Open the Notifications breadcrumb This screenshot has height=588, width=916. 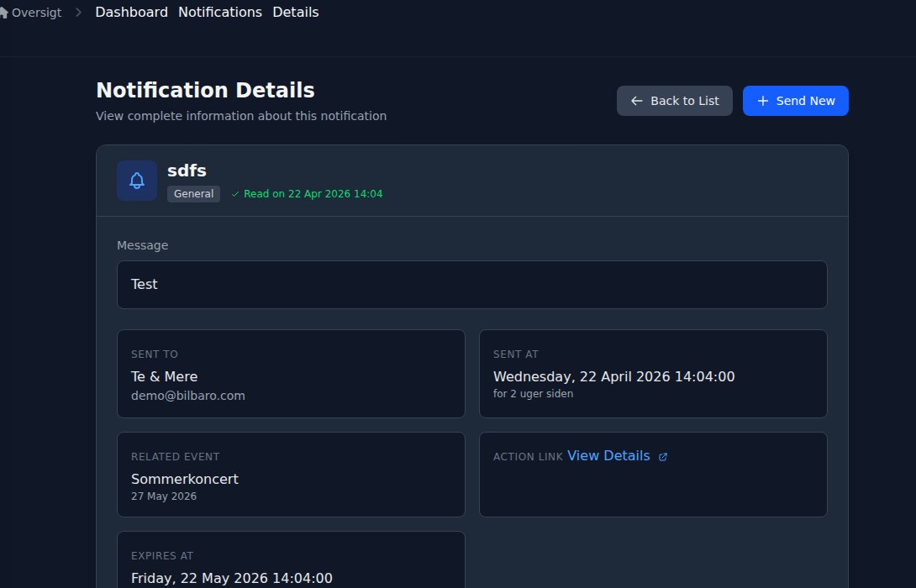220,13
